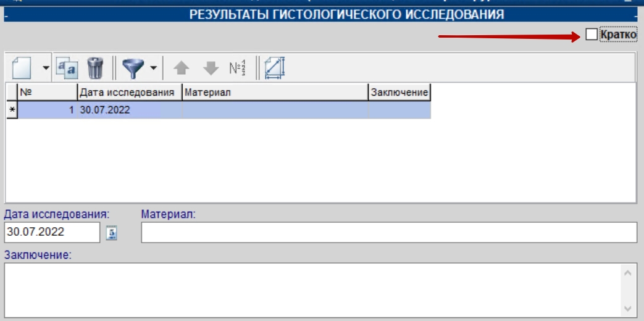The height and width of the screenshot is (321, 644).
Task: Select the table cell with date 30.07.2022
Action: (x=130, y=110)
